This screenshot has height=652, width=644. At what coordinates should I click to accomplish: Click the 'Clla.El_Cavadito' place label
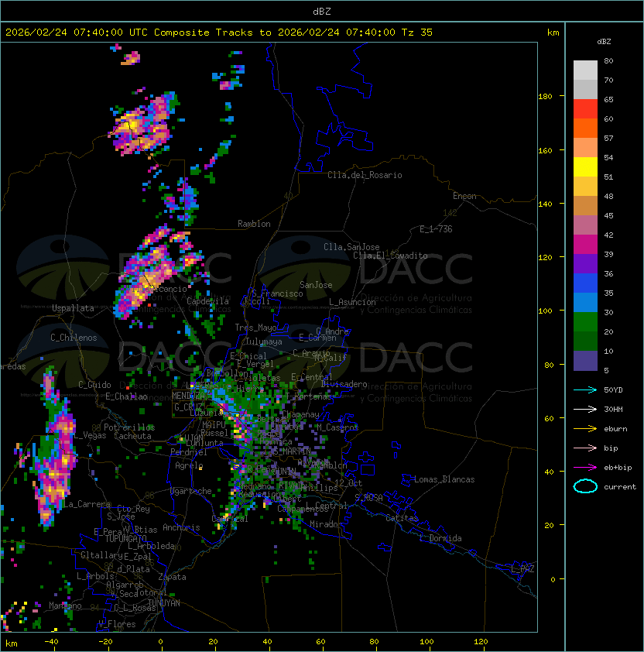(x=390, y=256)
